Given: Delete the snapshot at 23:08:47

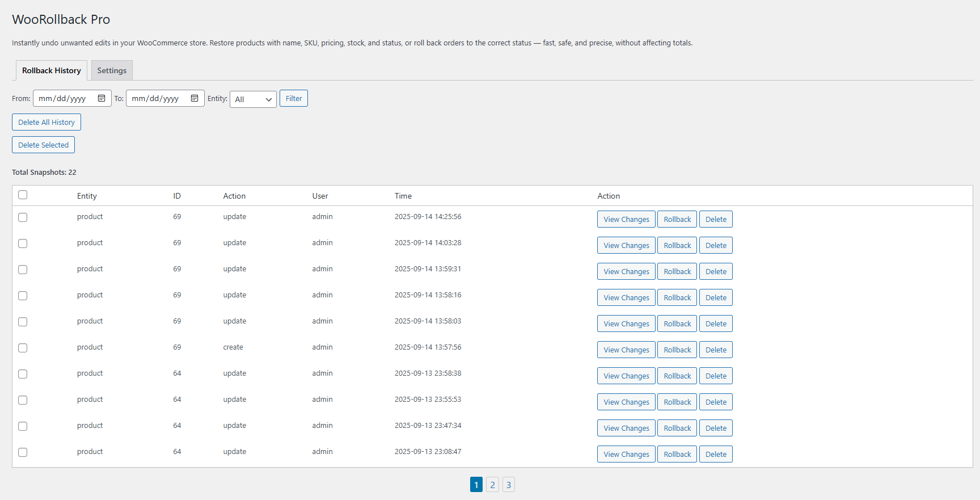Looking at the screenshot, I should tap(716, 454).
